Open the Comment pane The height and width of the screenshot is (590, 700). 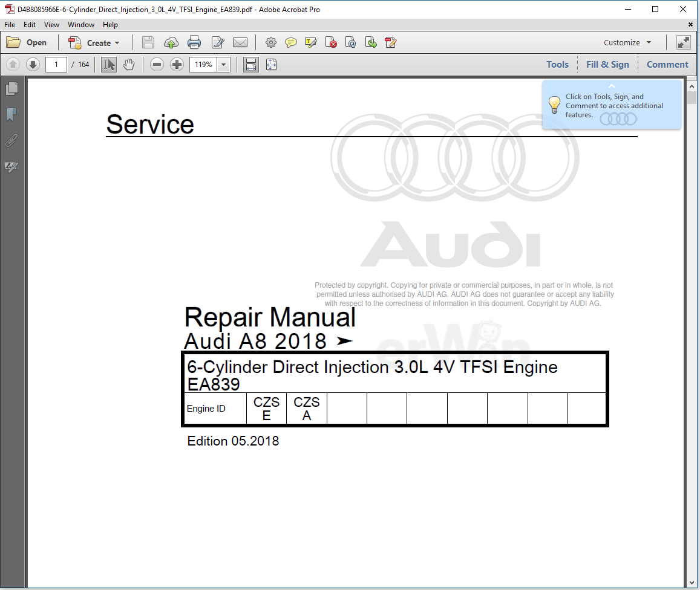pyautogui.click(x=667, y=65)
